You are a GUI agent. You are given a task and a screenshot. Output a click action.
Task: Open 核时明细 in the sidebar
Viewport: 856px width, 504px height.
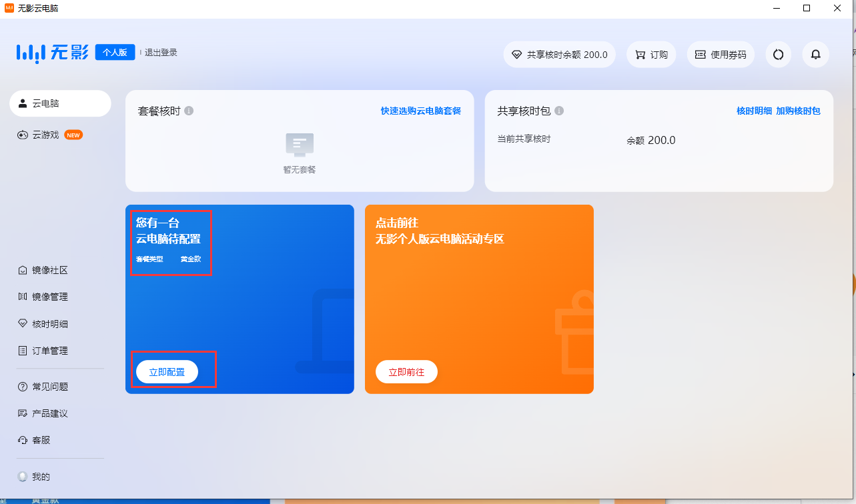[x=43, y=324]
